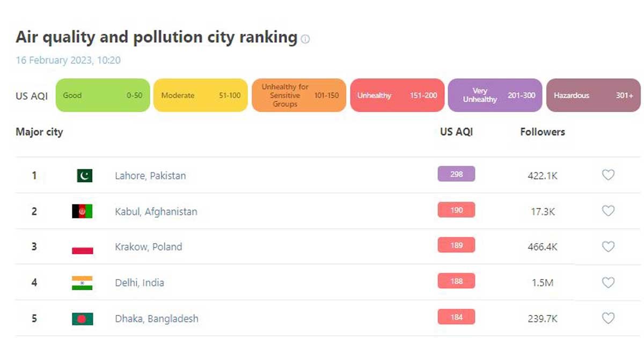
Task: Click the info icon beside ranking title
Action: pos(305,39)
